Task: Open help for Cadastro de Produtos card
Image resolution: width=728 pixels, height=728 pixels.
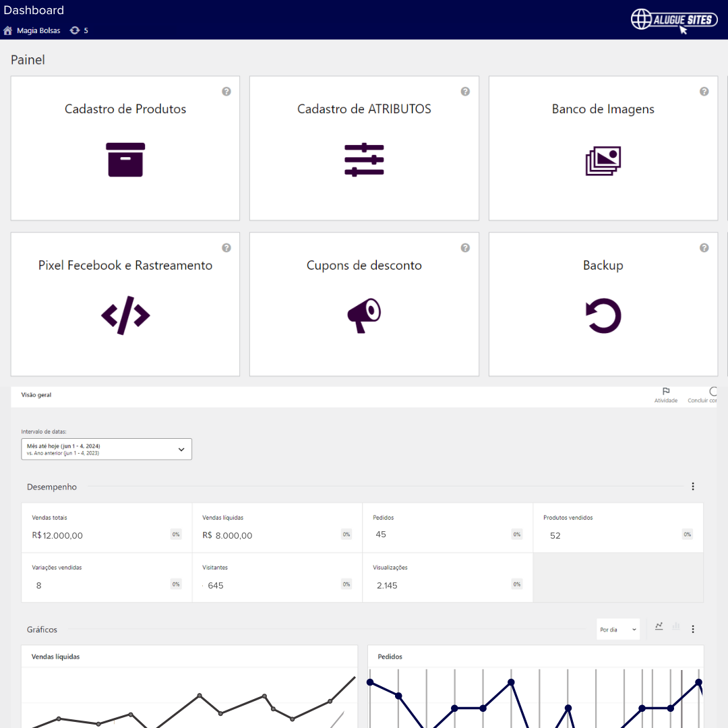Action: tap(226, 92)
